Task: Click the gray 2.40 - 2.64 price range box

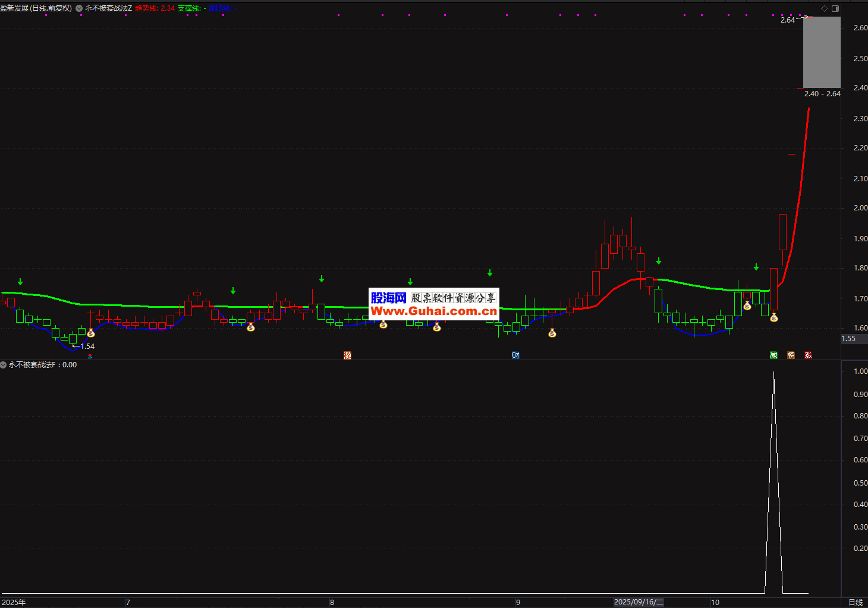Action: click(x=822, y=52)
